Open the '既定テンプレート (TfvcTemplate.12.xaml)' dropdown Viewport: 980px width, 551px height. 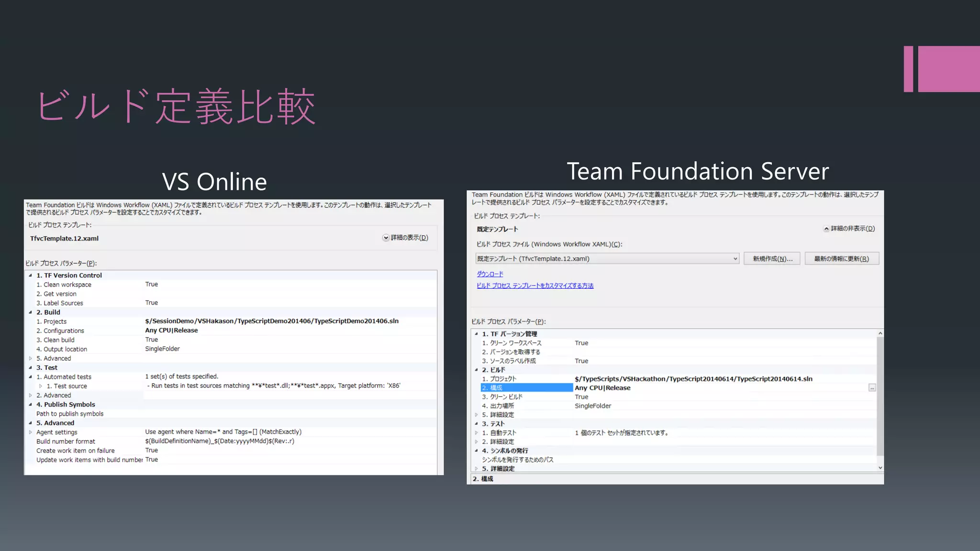pos(607,259)
